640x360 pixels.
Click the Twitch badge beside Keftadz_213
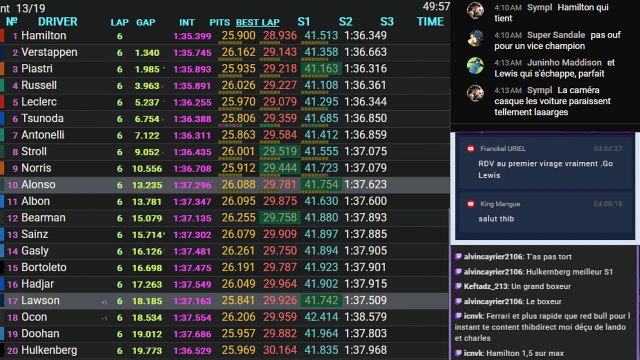458,286
